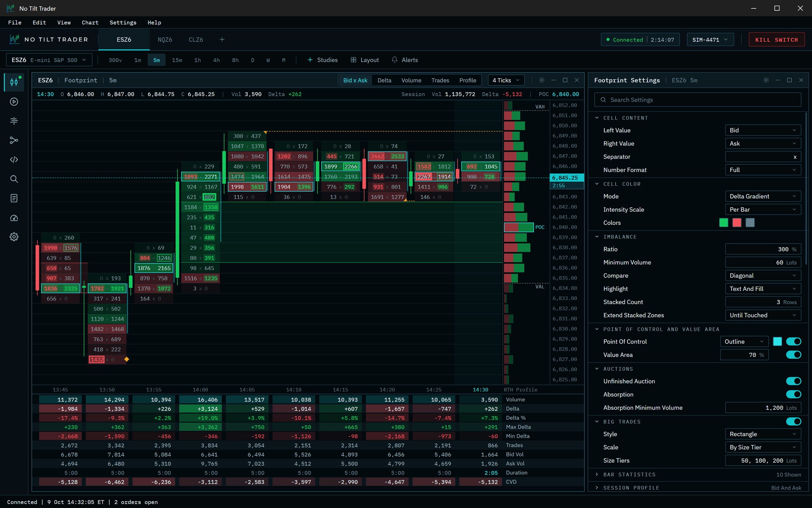This screenshot has height=508, width=812.
Task: Open the Layout grid button
Action: pos(365,60)
